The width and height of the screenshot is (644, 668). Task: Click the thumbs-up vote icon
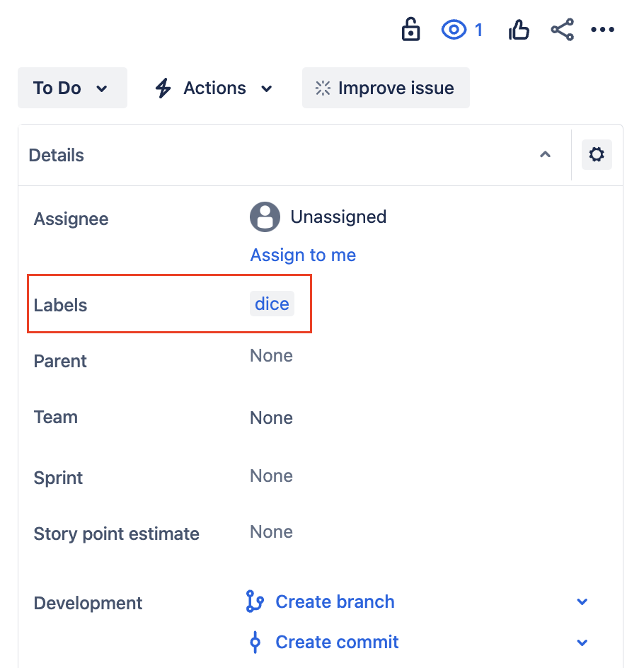[x=519, y=30]
